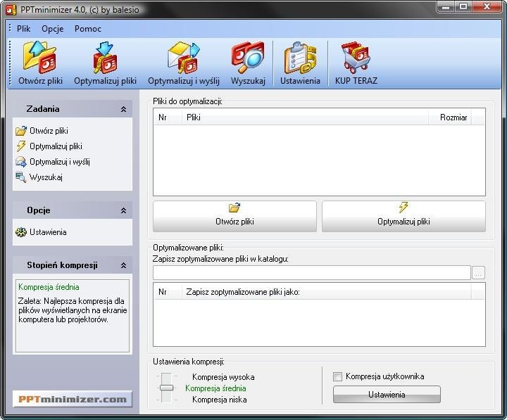Screen dimensions: 507x420
Task: Select Optymalizuj pliki in the Zadania panel
Action: click(x=49, y=146)
